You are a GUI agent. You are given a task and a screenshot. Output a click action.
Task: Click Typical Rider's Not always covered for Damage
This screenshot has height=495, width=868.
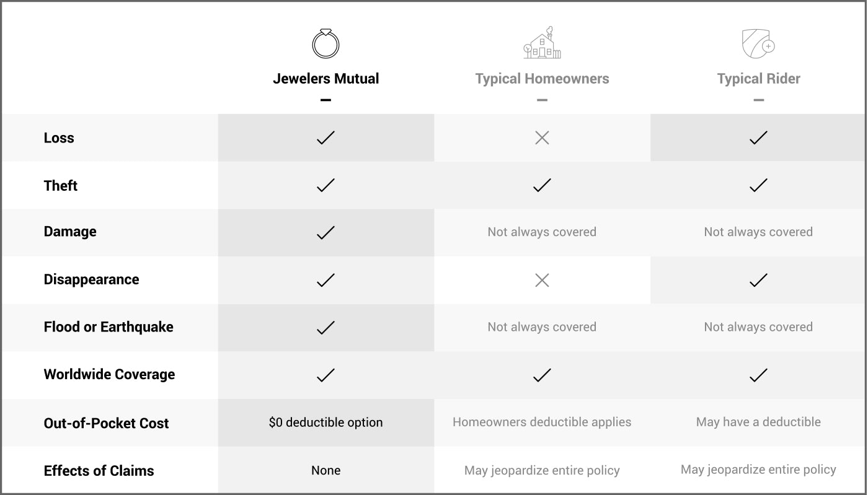pos(758,232)
